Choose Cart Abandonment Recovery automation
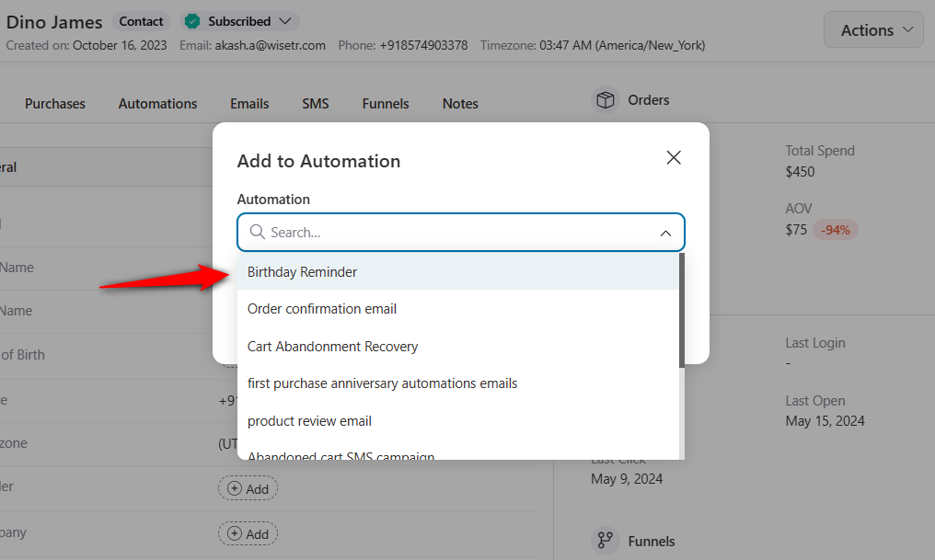Image resolution: width=935 pixels, height=560 pixels. 458,346
